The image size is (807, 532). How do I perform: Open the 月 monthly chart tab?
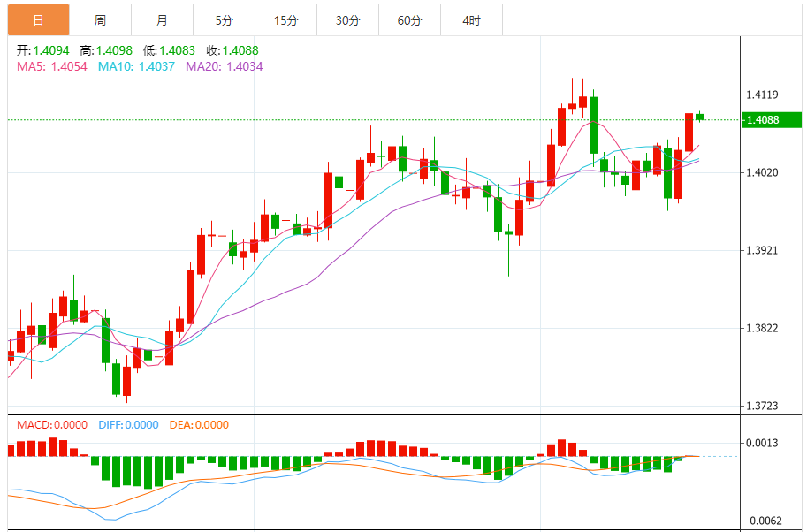click(162, 20)
